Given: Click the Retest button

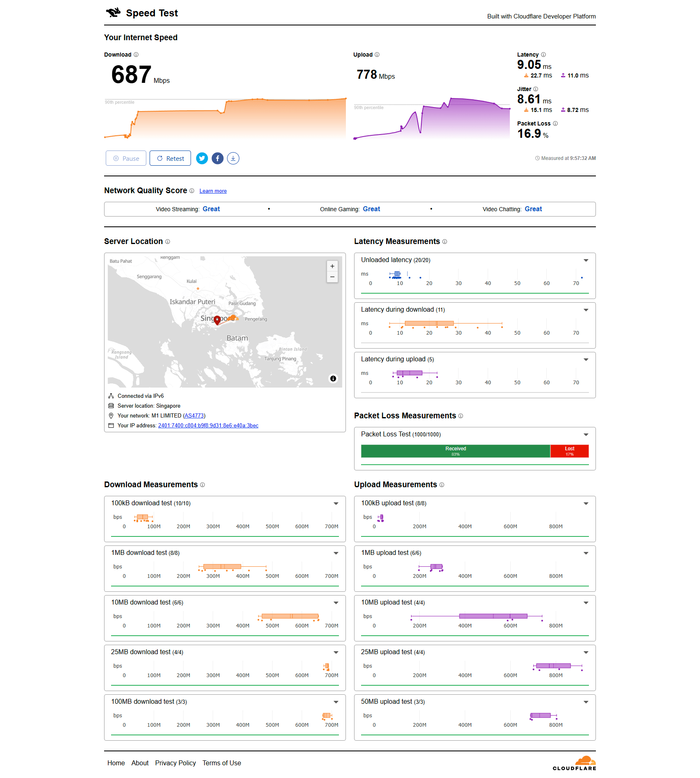Looking at the screenshot, I should pos(170,158).
